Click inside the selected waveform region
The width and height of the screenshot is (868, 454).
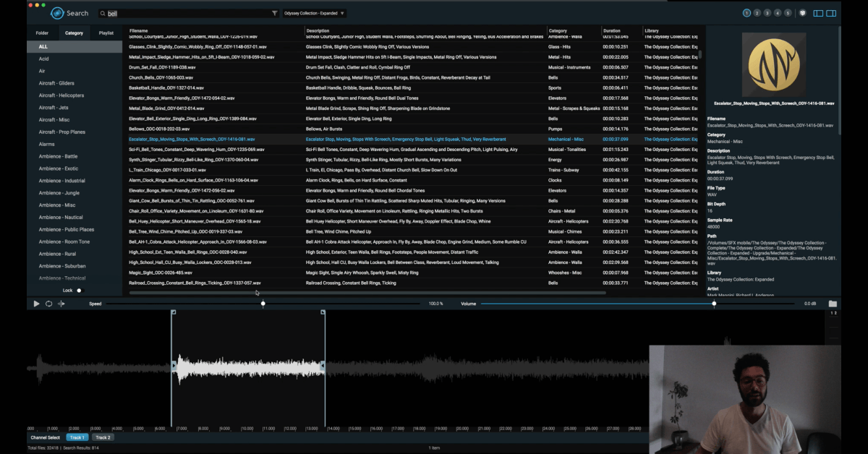tap(248, 367)
